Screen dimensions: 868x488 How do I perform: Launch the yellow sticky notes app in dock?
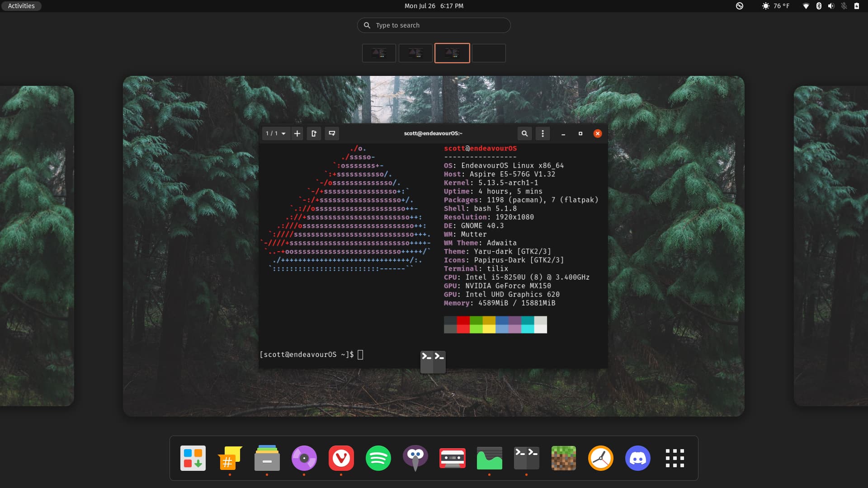230,458
